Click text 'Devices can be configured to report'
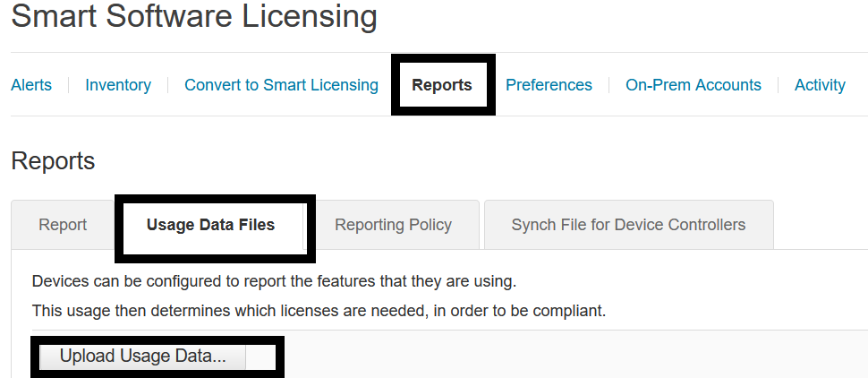Image resolution: width=868 pixels, height=378 pixels. [156, 281]
